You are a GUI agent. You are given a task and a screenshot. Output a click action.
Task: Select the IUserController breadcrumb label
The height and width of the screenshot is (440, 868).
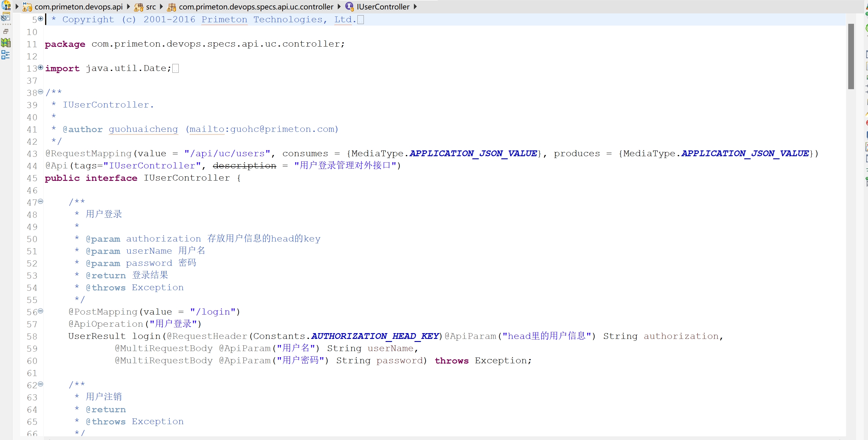click(383, 7)
